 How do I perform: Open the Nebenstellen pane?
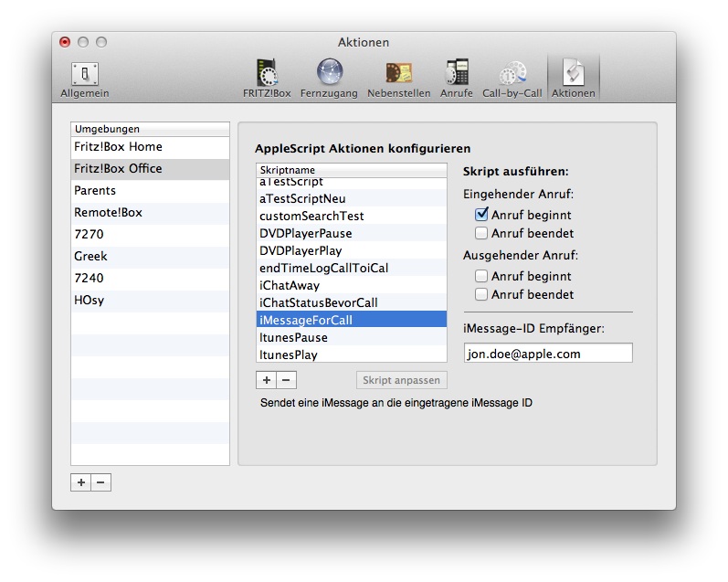pyautogui.click(x=398, y=79)
